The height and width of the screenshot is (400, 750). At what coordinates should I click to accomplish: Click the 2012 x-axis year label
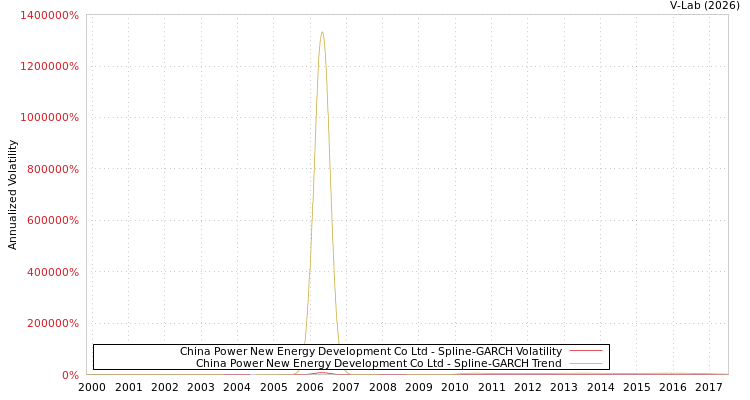coord(528,387)
